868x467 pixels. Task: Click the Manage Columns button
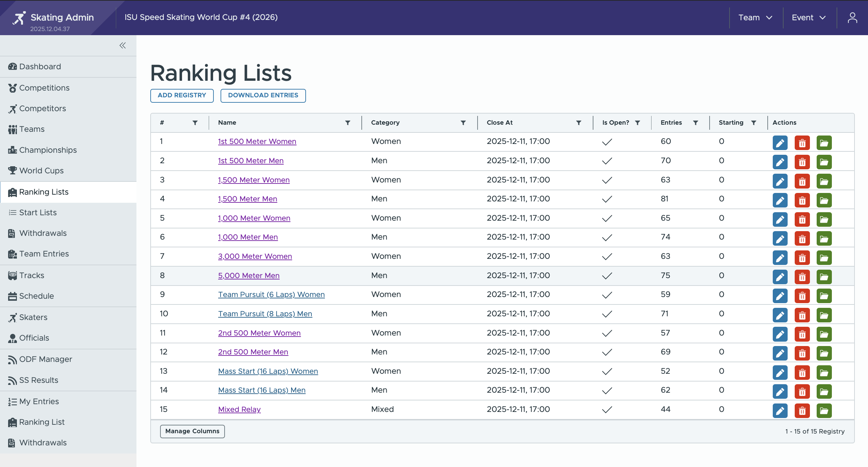point(192,431)
